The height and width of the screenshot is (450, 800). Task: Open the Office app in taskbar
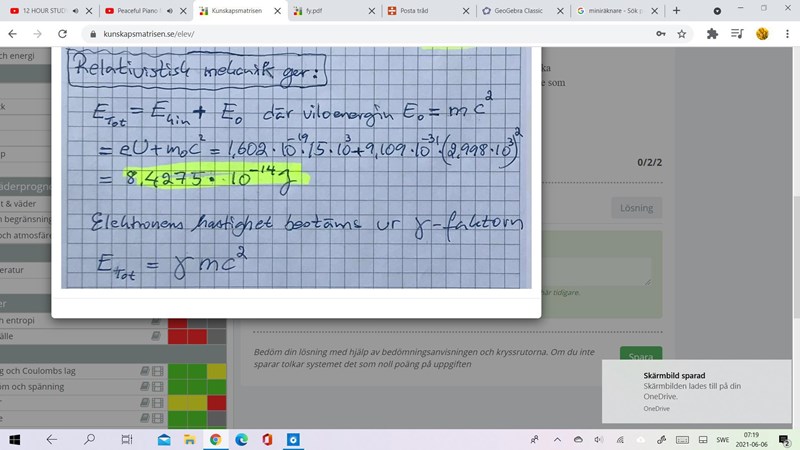267,439
